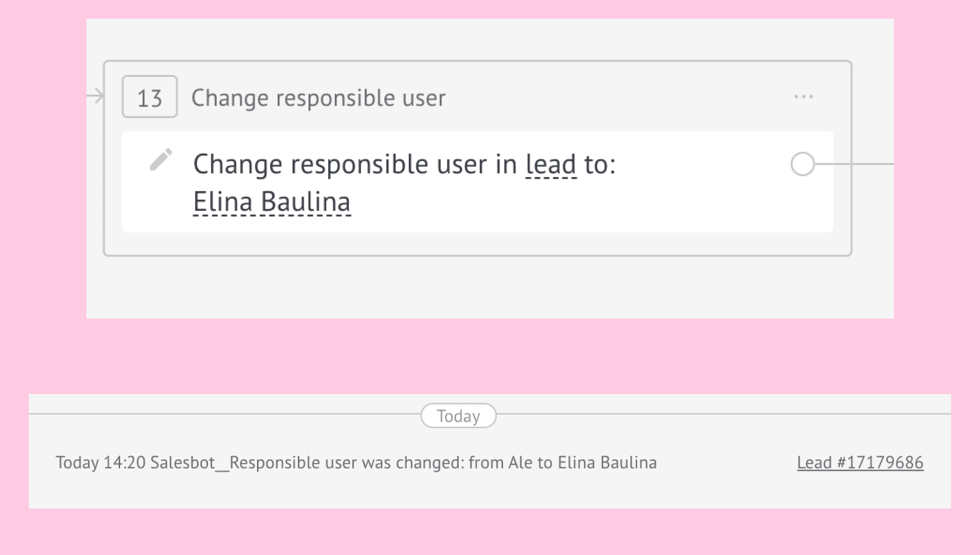Click the connector line leaving the output circle

coord(854,164)
